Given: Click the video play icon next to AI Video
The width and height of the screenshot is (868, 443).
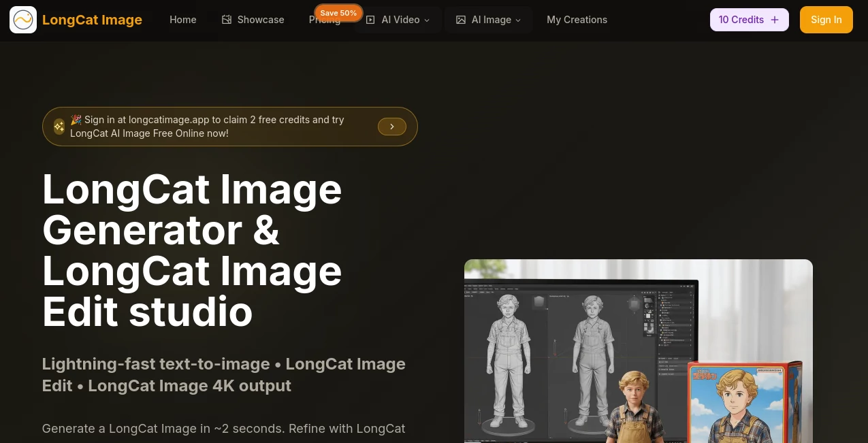Looking at the screenshot, I should pos(371,20).
